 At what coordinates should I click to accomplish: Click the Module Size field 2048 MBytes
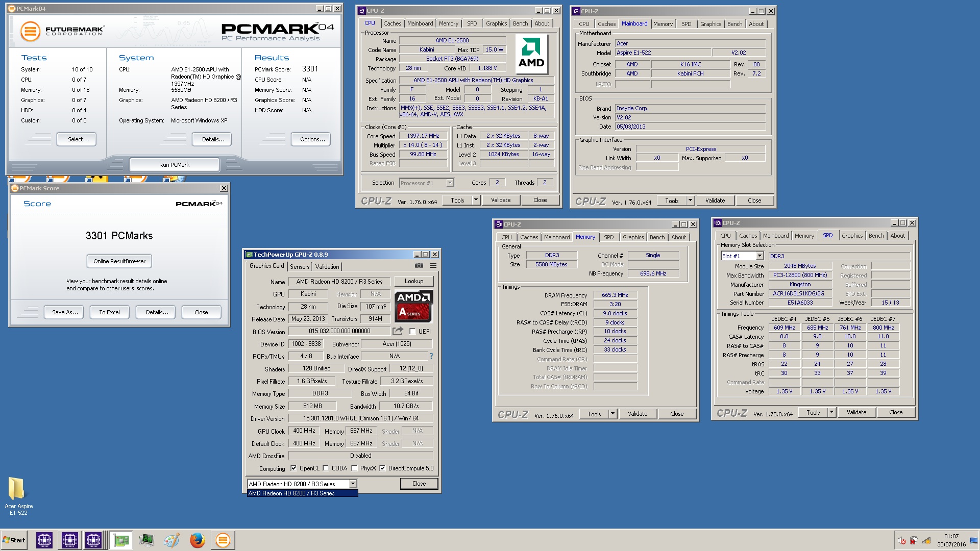[800, 266]
